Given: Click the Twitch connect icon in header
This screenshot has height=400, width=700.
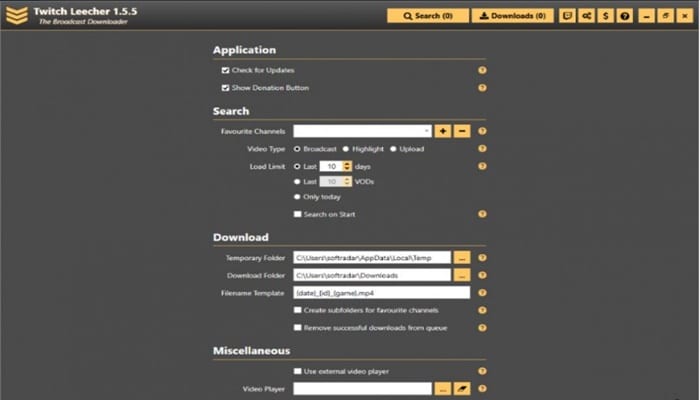Looking at the screenshot, I should [567, 16].
